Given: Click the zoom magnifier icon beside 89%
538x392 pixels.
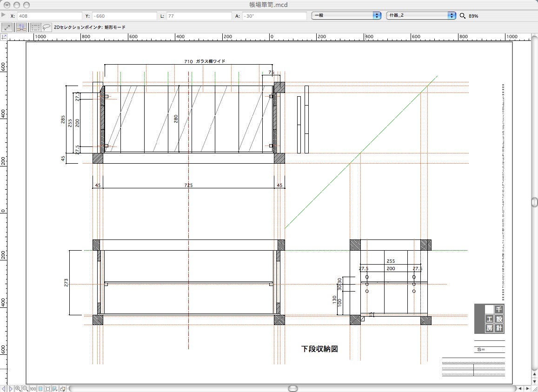Looking at the screenshot, I should (x=463, y=16).
